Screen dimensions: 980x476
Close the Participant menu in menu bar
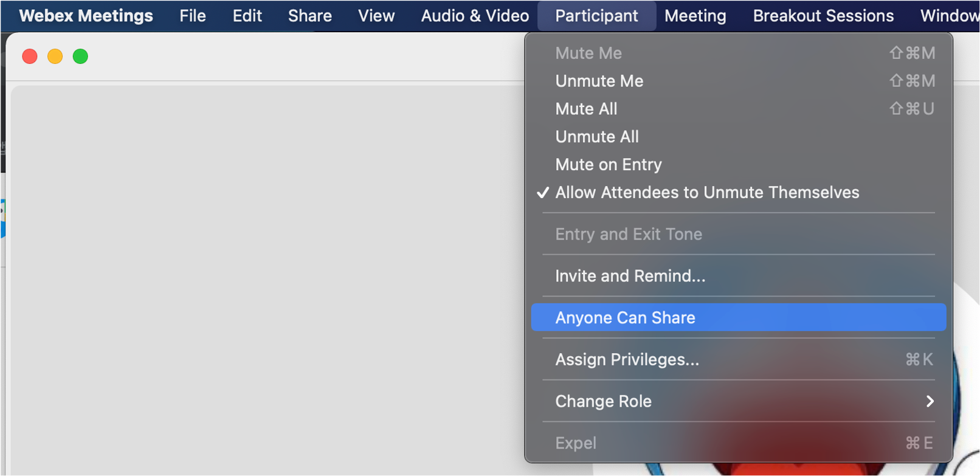[596, 16]
